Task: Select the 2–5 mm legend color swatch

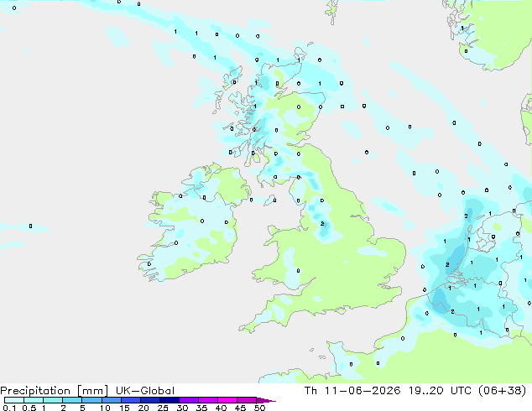Action: click(x=72, y=400)
